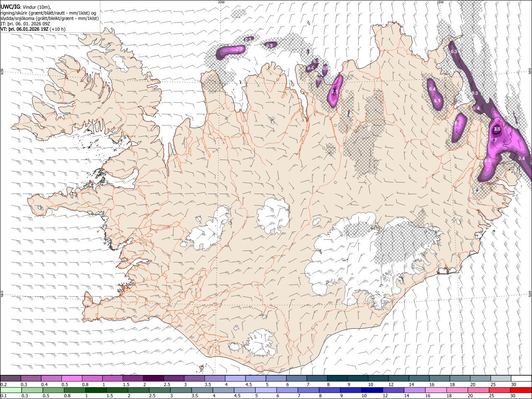Select the "slydda/snjókoma" legend description line
This screenshot has height=399, width=532.
pyautogui.click(x=50, y=18)
